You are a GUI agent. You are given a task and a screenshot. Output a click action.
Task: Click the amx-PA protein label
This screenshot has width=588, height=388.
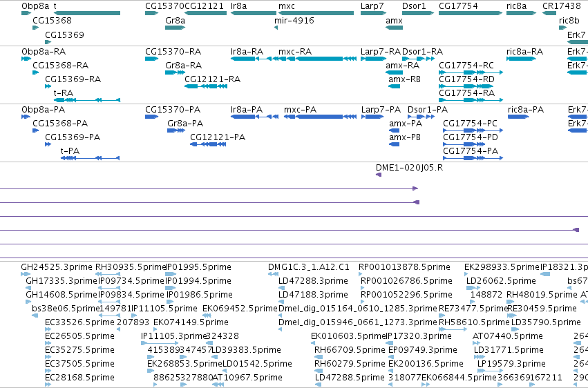point(406,124)
